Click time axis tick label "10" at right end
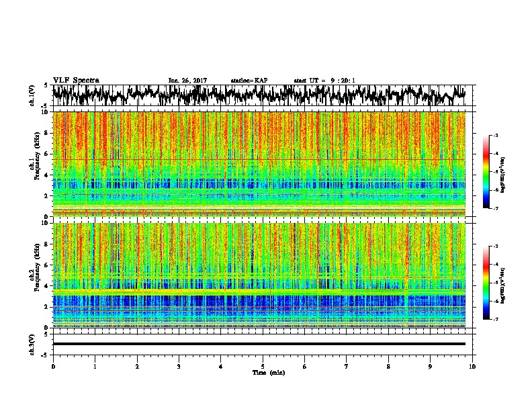Viewport: 532px width, 411px height. [x=472, y=367]
